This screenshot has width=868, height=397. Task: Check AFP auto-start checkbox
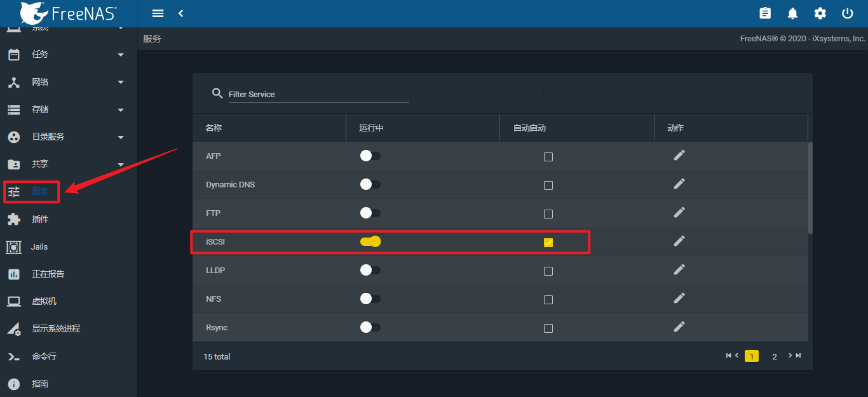click(x=548, y=157)
